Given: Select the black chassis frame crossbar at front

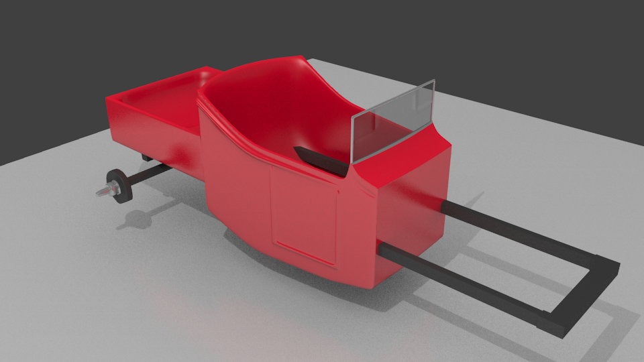Looking at the screenshot, I should [580, 296].
